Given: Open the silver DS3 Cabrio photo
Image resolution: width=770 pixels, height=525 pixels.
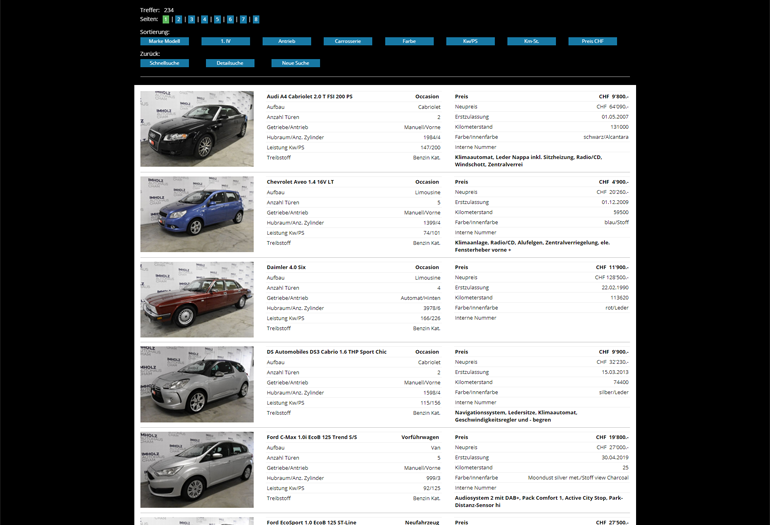Looking at the screenshot, I should pos(197,384).
